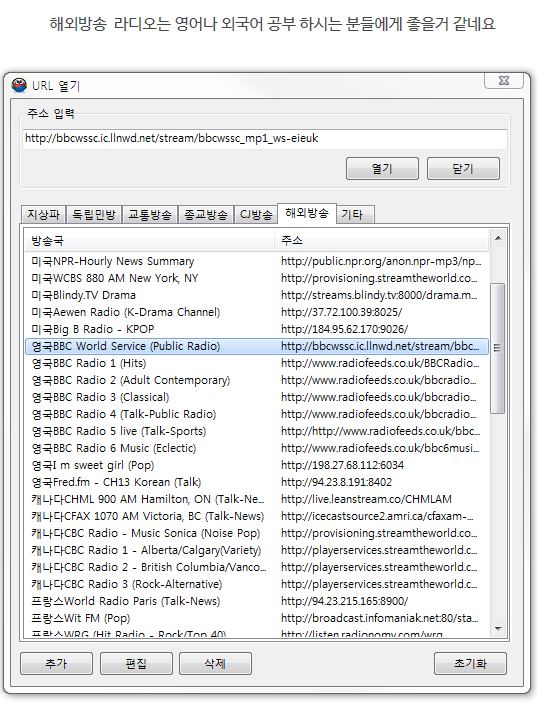545x708 pixels.
Task: Click the 편집 button
Action: 136,663
